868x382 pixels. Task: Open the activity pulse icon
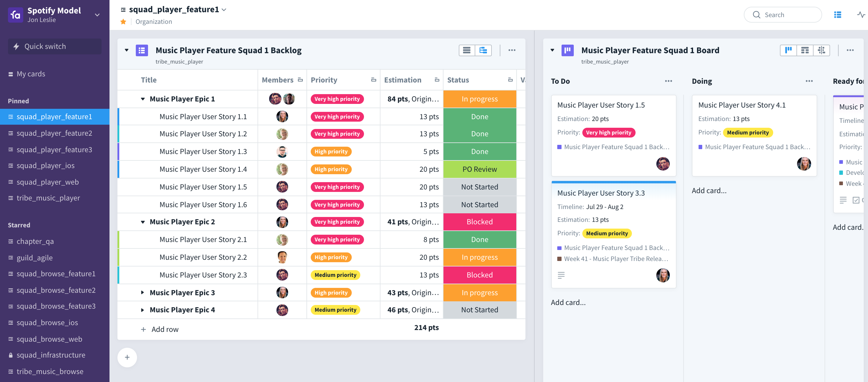coord(861,14)
